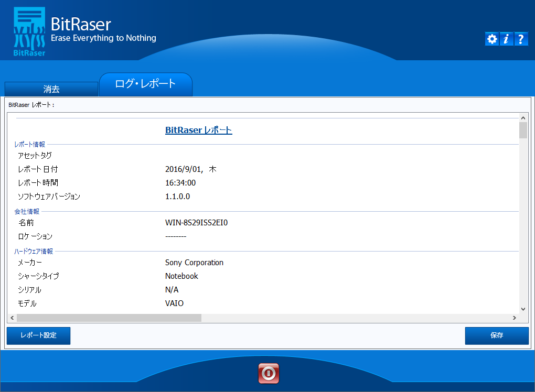This screenshot has width=535, height=392.
Task: Click the software version value 1.1.0.0
Action: pyautogui.click(x=177, y=197)
